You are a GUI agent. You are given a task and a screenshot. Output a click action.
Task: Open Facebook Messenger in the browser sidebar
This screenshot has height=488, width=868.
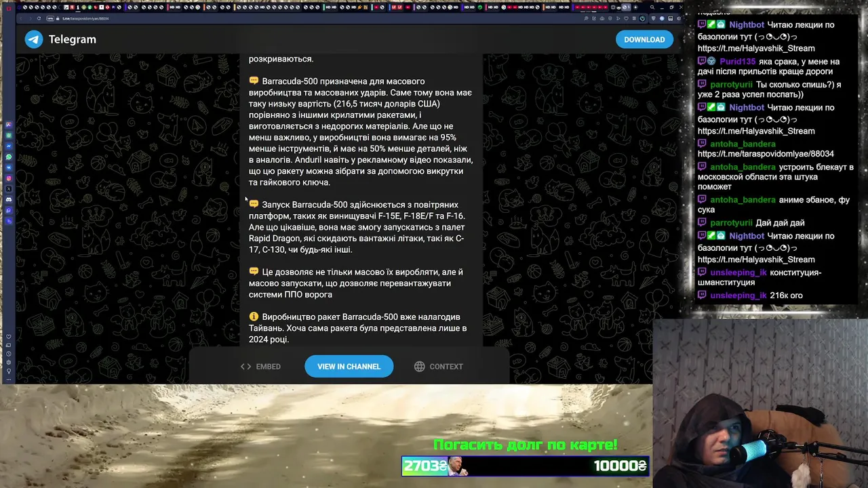9,146
